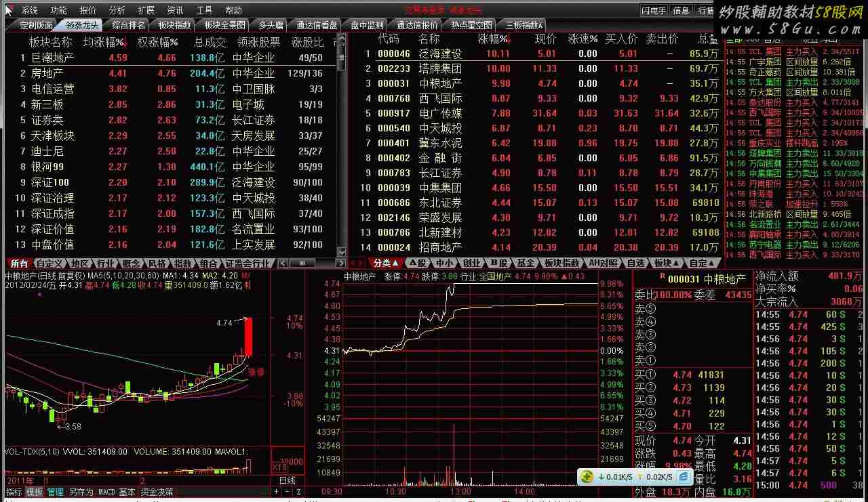The height and width of the screenshot is (502, 868).
Task: Click the 管理 button below the chart
Action: (55, 492)
